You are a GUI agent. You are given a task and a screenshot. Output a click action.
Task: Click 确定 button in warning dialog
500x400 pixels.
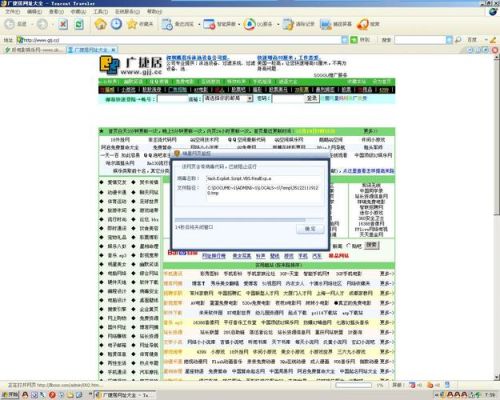310,229
